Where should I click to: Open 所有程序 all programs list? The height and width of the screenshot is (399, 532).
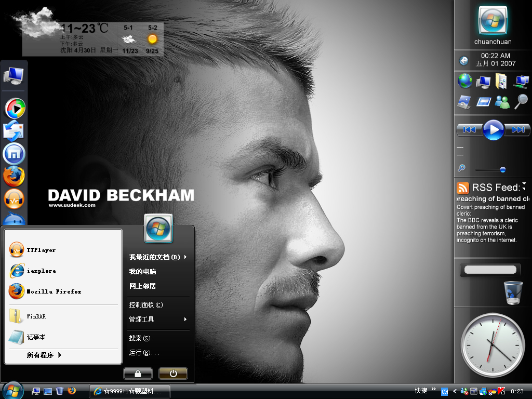click(44, 355)
